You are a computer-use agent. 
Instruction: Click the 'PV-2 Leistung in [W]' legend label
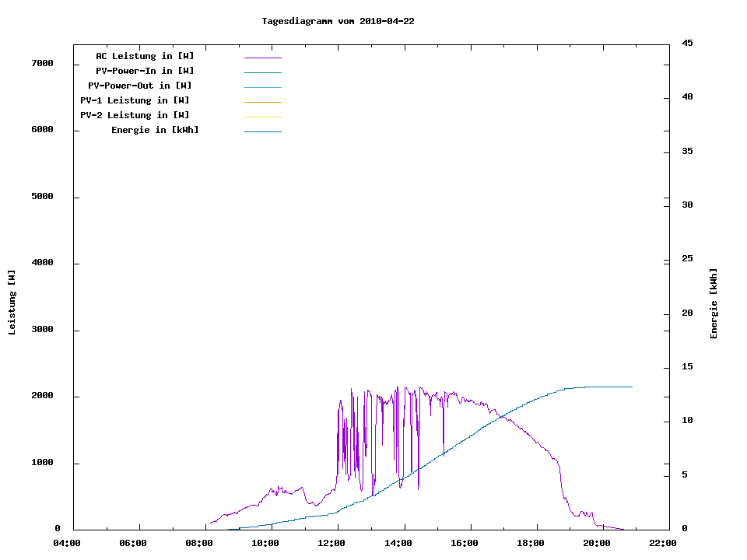click(x=135, y=115)
